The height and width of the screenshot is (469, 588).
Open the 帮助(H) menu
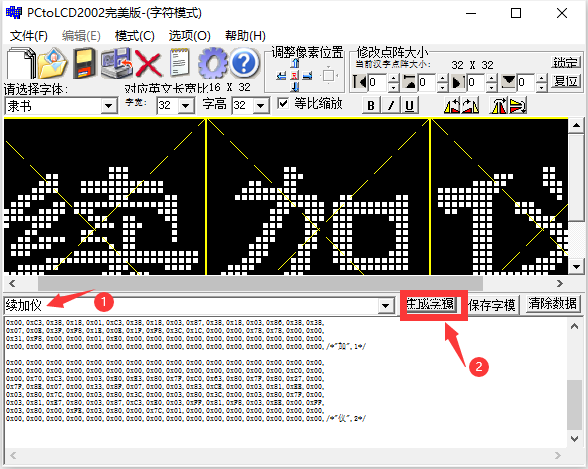pyautogui.click(x=245, y=36)
